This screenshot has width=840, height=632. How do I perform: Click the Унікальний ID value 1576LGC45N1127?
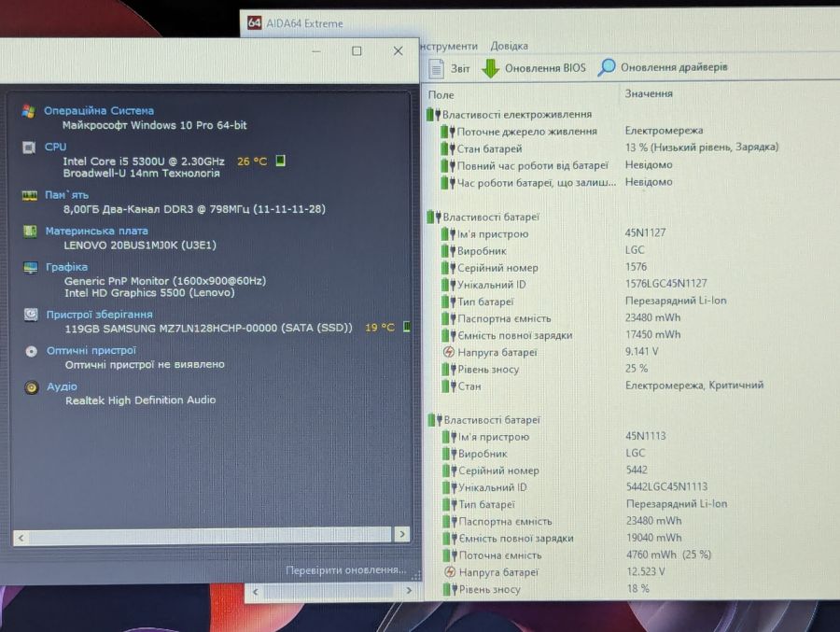665,283
